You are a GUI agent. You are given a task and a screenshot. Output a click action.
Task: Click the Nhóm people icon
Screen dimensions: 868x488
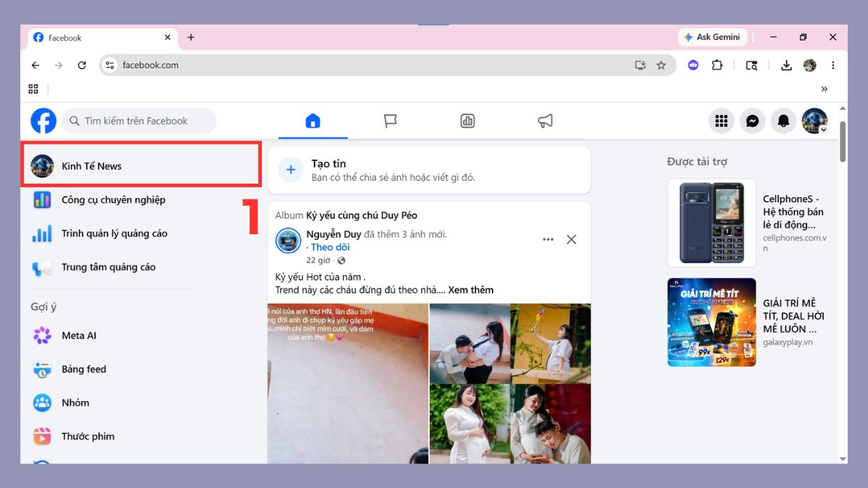[42, 403]
